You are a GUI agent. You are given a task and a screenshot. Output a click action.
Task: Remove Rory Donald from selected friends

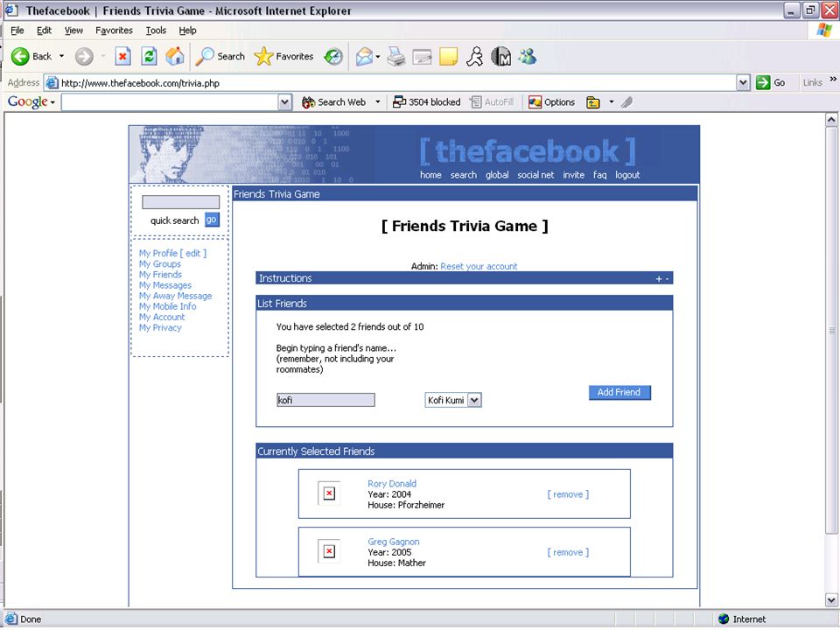(568, 493)
